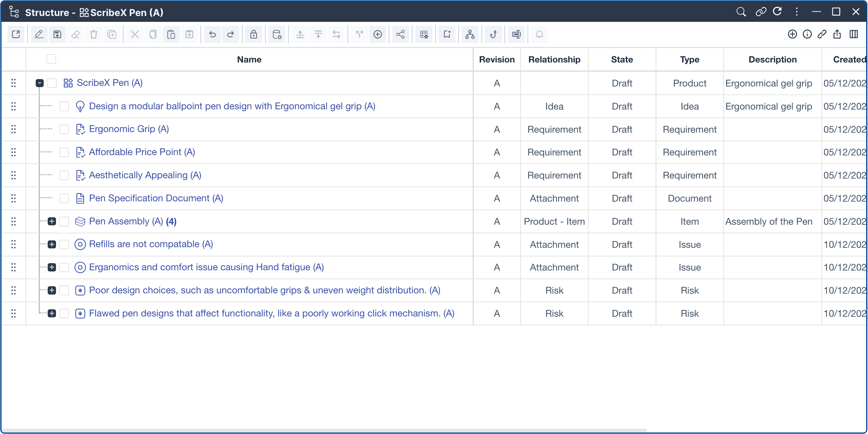Viewport: 868px width, 434px height.
Task: Redo the last action
Action: coord(230,34)
